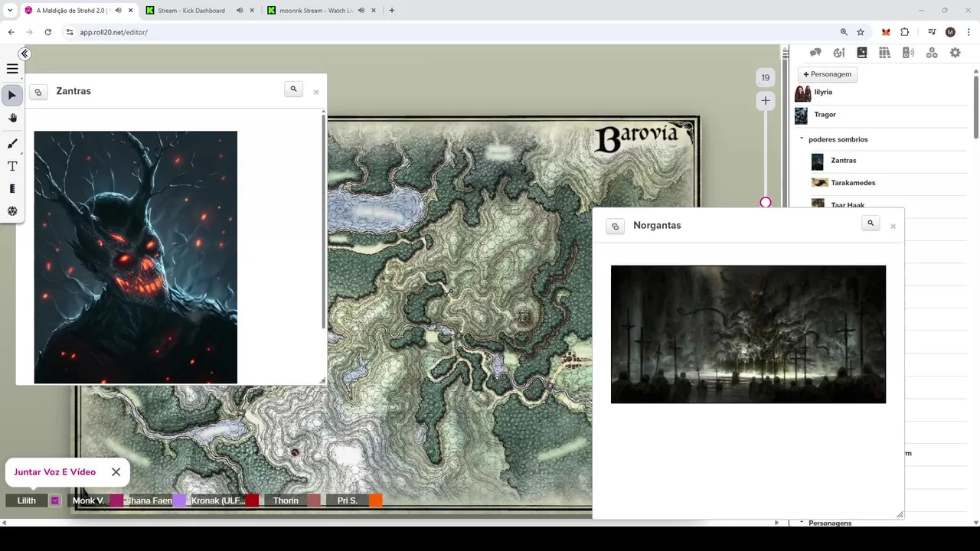Image resolution: width=980 pixels, height=551 pixels.
Task: Open the Art Library tab
Action: 839,53
